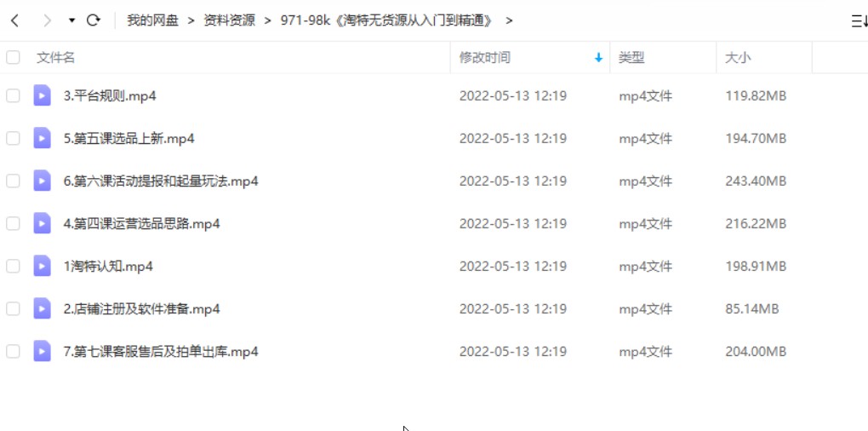
Task: Open the navigation history dropdown arrow
Action: point(72,21)
